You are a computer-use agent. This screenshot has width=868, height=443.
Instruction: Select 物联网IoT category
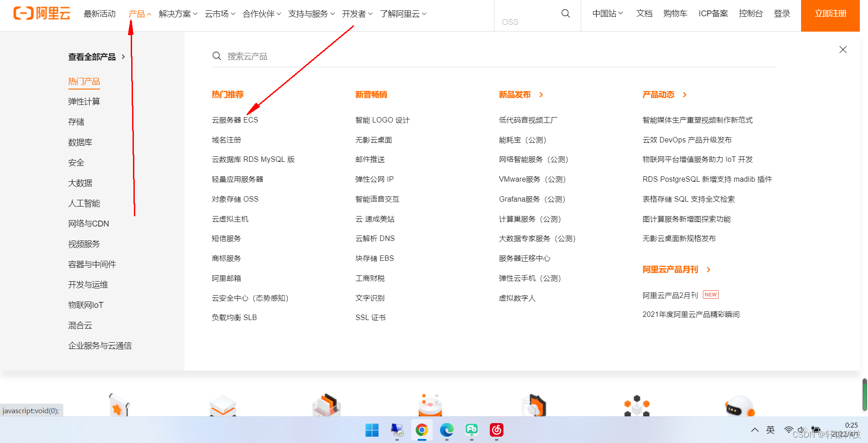85,305
